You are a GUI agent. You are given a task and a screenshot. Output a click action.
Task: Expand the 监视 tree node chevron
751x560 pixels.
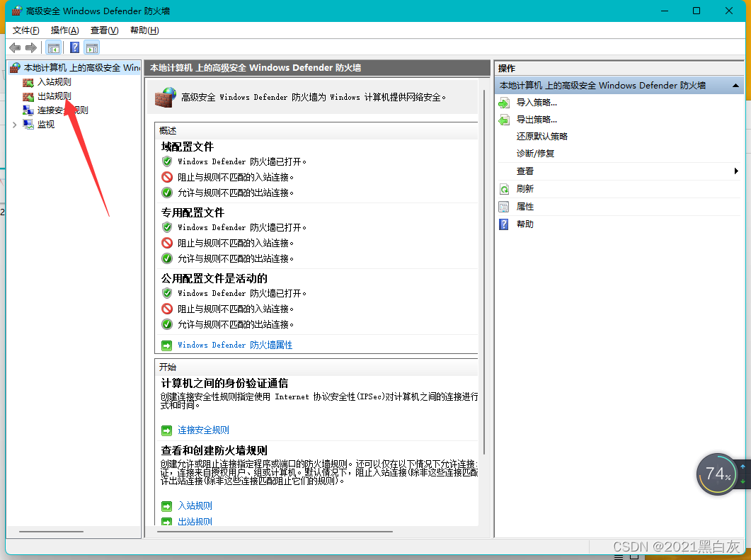coord(14,125)
